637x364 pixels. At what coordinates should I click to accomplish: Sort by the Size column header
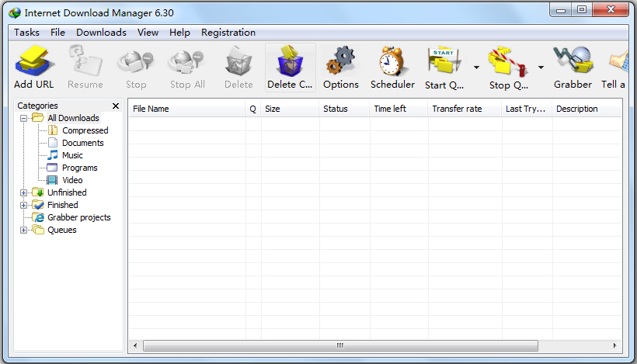290,109
